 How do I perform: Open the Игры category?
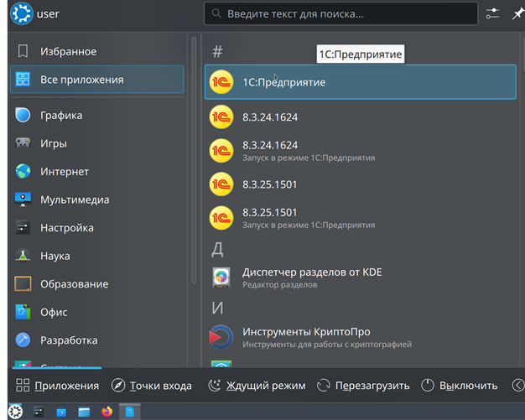click(97, 143)
